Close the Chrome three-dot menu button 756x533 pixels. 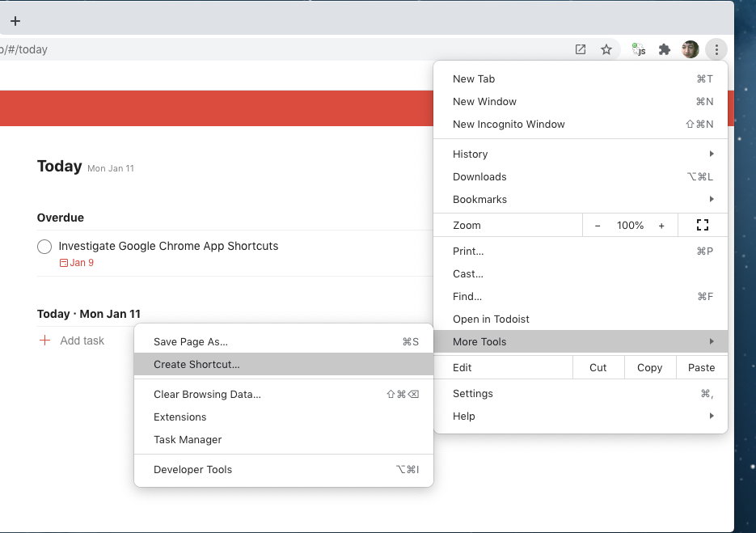point(716,49)
